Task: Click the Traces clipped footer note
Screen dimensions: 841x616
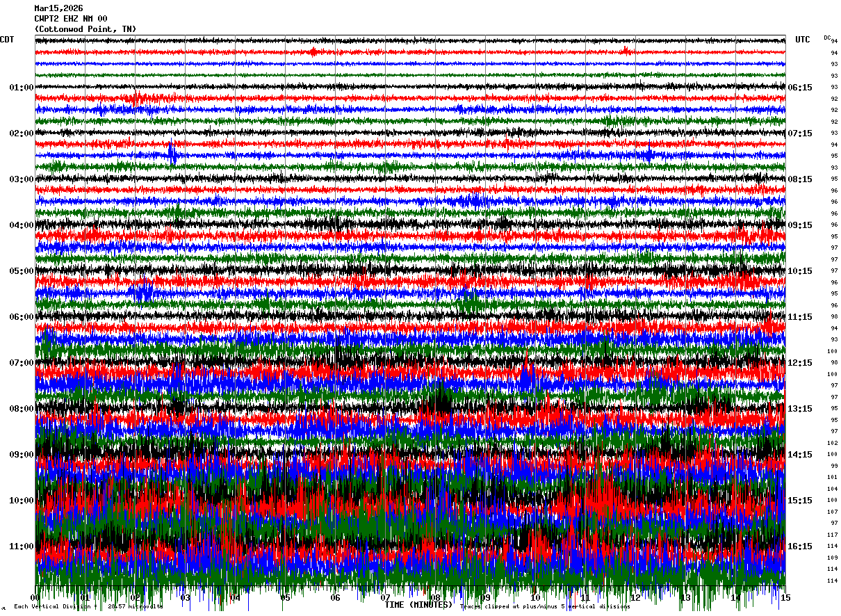Action: click(x=545, y=606)
